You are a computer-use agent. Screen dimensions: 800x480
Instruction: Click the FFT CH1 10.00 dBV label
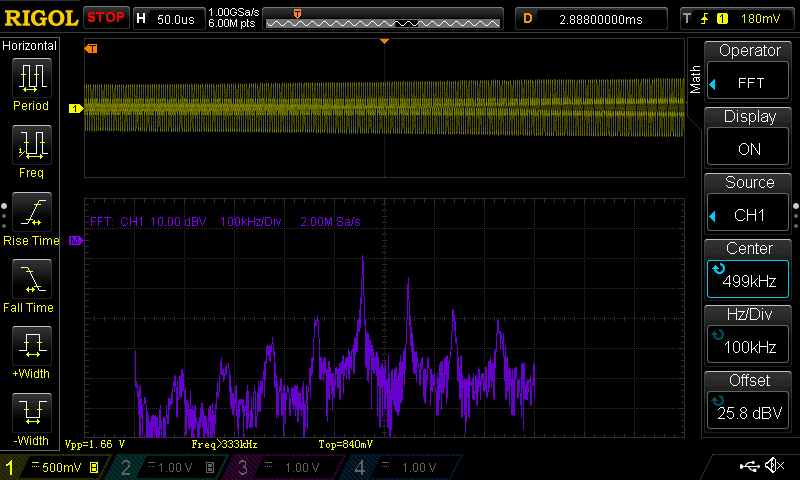[x=148, y=222]
